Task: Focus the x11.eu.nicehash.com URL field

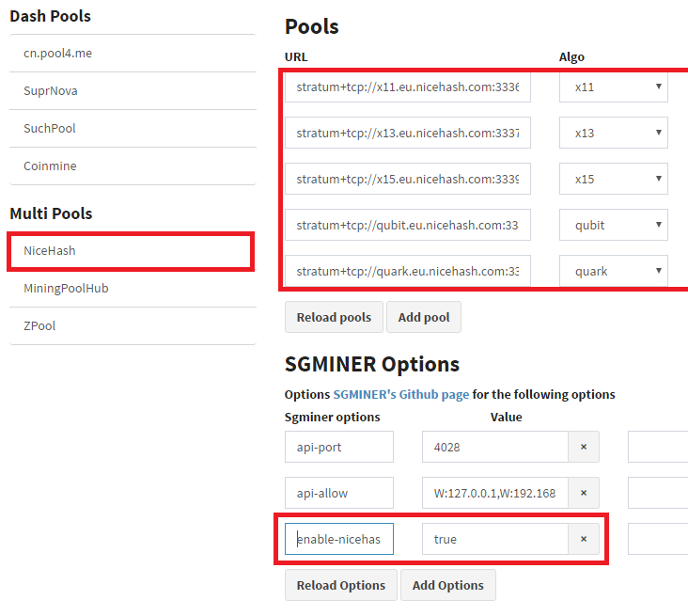Action: point(408,87)
